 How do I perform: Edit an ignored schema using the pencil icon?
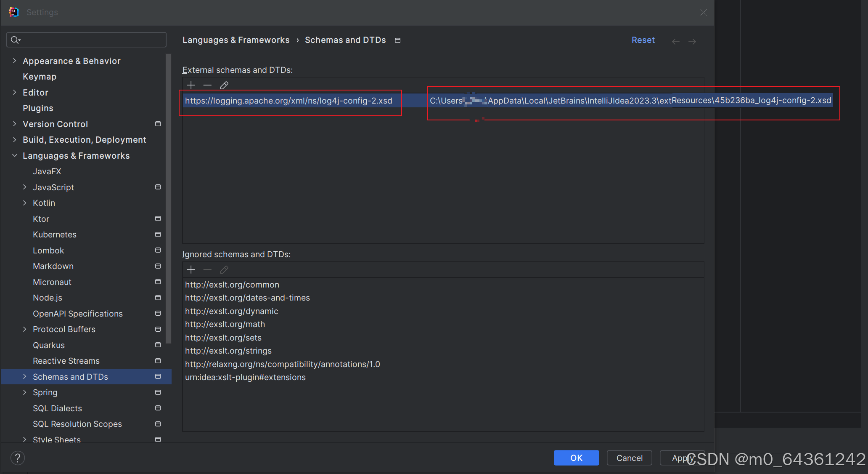point(224,269)
